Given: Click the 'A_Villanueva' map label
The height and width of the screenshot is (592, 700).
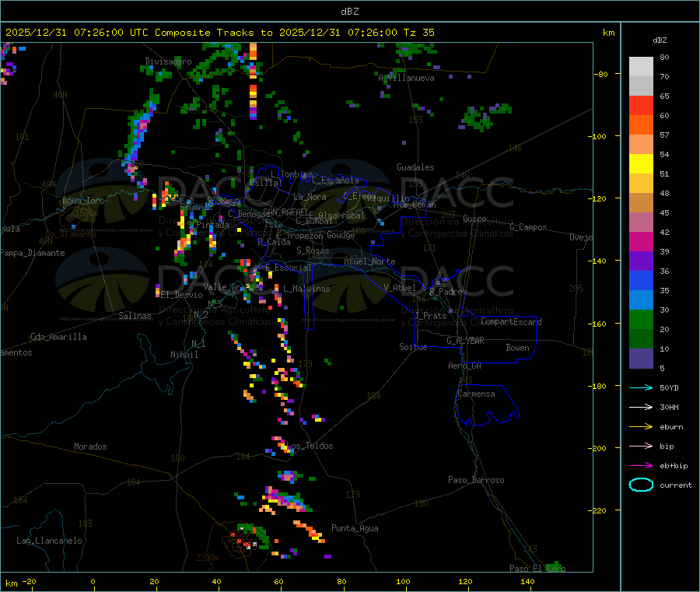Looking at the screenshot, I should (406, 78).
